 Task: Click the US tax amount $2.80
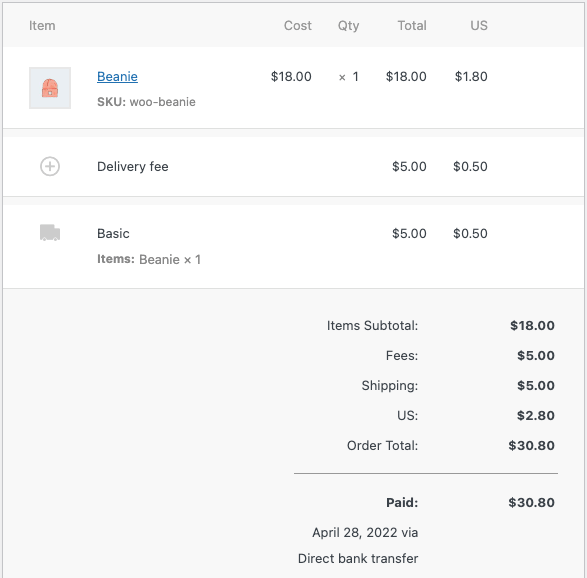coord(536,416)
